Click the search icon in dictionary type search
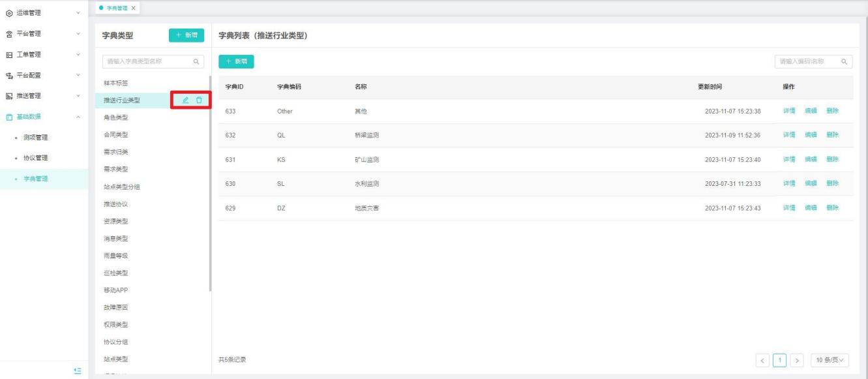The width and height of the screenshot is (868, 379). pos(195,62)
